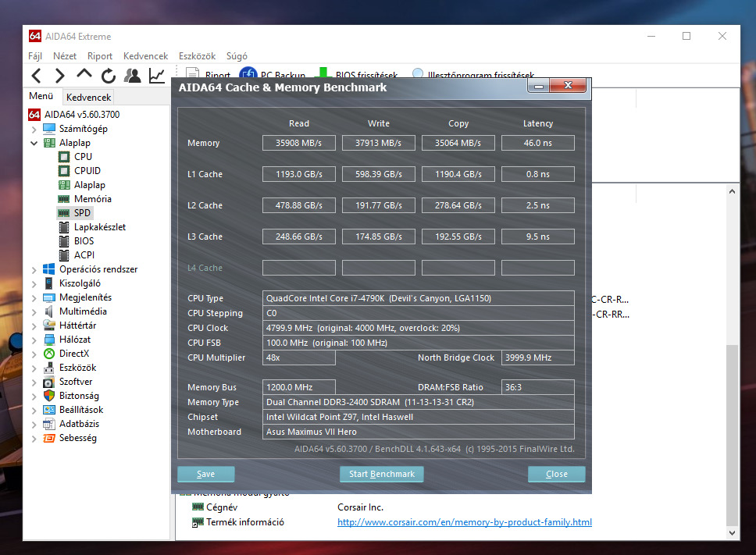The image size is (756, 555).
Task: Click the Memory Read value 35908 MB/s
Action: [x=299, y=143]
